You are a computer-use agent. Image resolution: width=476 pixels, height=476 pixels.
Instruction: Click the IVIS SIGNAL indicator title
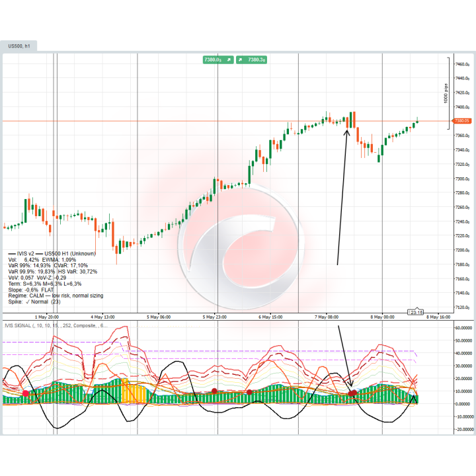click(x=56, y=325)
